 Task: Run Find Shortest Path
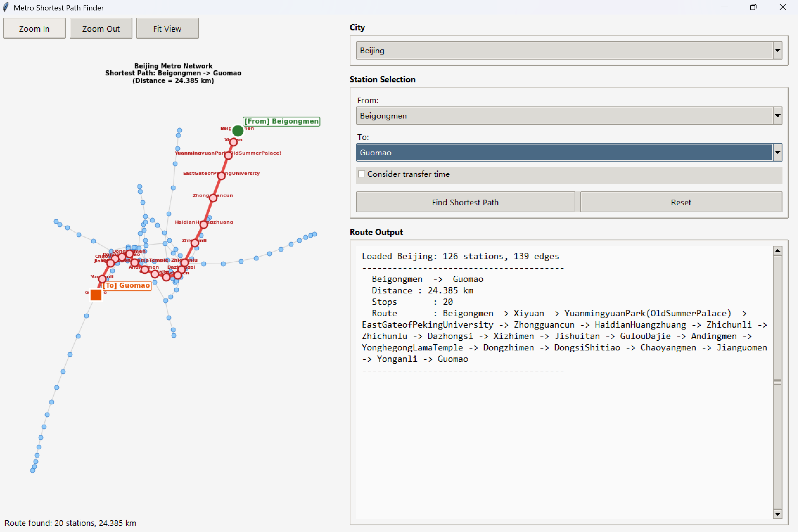pos(465,202)
